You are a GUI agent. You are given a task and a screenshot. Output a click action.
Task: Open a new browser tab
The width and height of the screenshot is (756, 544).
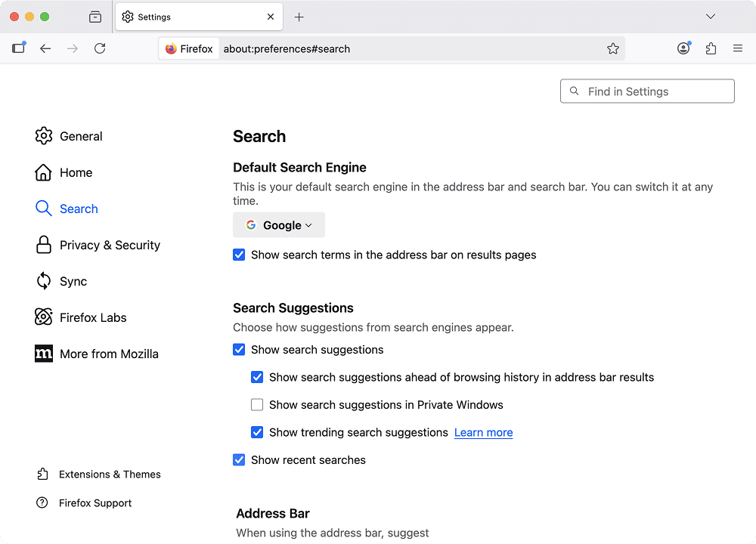299,16
